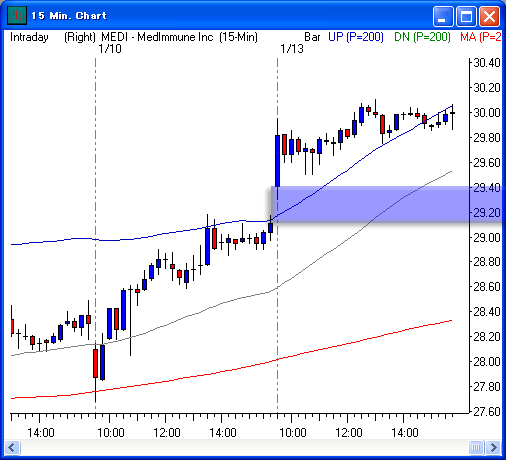Click the red candle at the 1/10 open

95,363
